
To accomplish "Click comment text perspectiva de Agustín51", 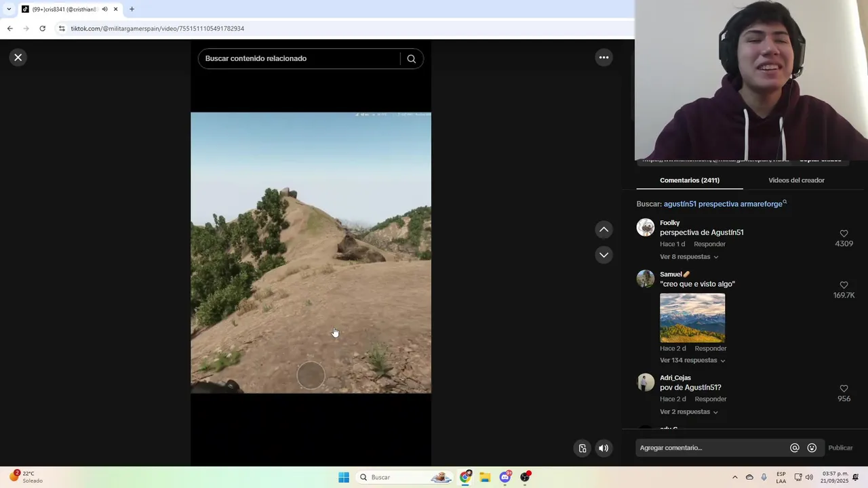I will click(702, 232).
